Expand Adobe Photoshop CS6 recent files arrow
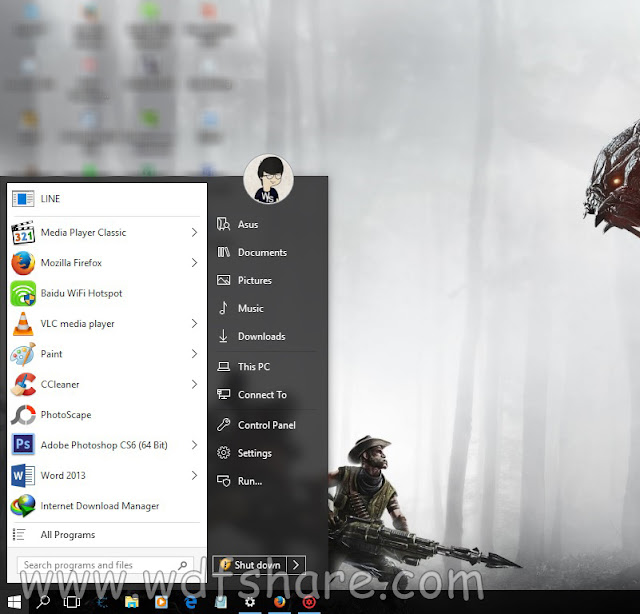Viewport: 640px width, 614px height. [x=194, y=445]
